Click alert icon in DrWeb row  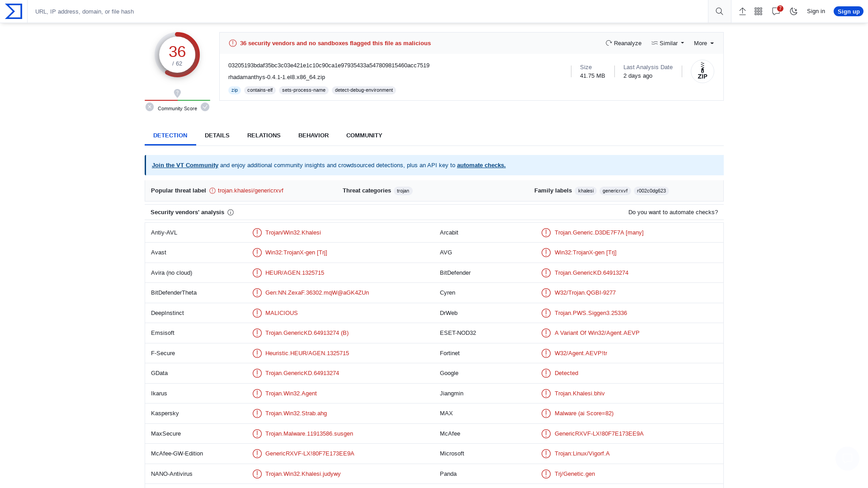click(546, 313)
